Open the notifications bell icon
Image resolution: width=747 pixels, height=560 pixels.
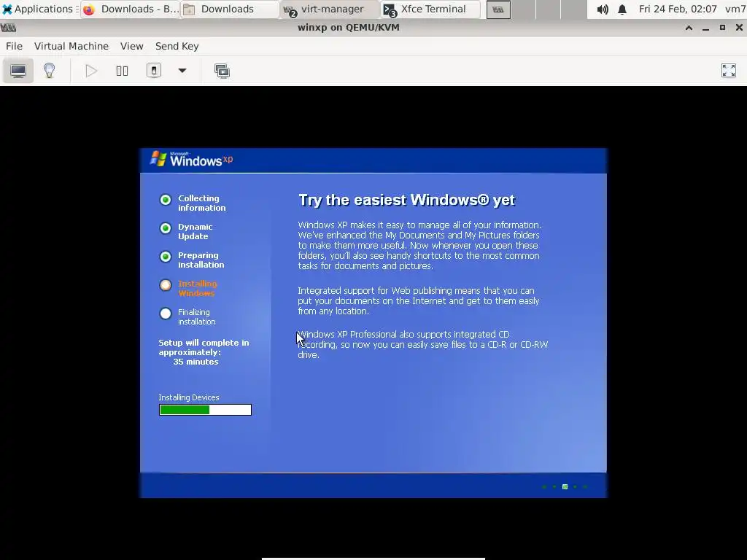pyautogui.click(x=622, y=9)
